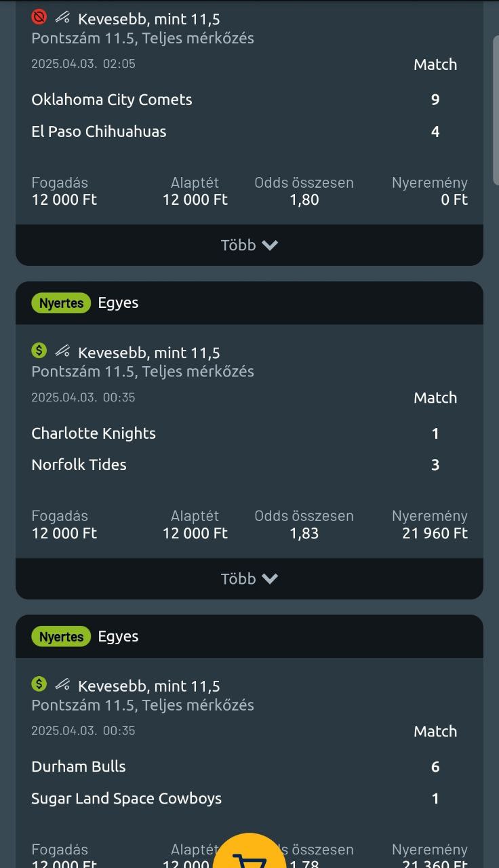Screen dimensions: 499x868
Task: Click the 21 960 Ft winnings amount
Action: click(435, 534)
